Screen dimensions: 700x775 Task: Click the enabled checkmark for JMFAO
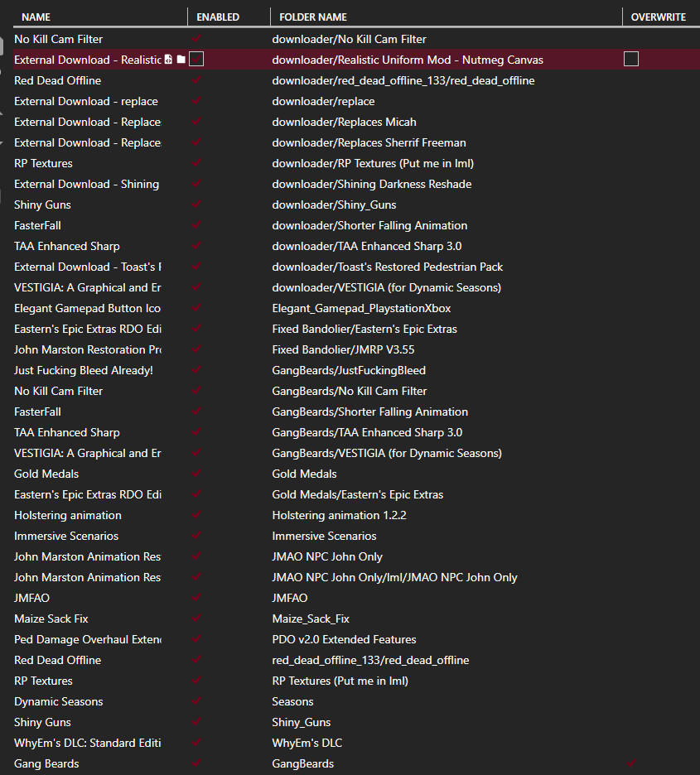pos(196,598)
